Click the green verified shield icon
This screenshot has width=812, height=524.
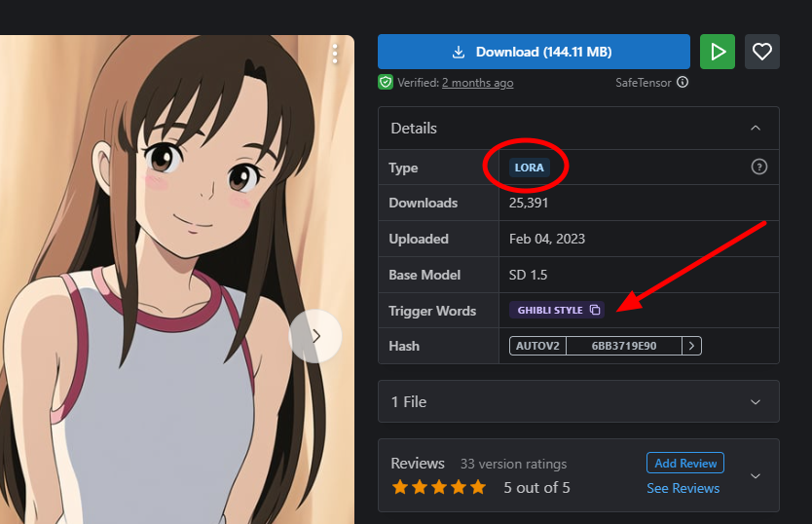point(386,83)
